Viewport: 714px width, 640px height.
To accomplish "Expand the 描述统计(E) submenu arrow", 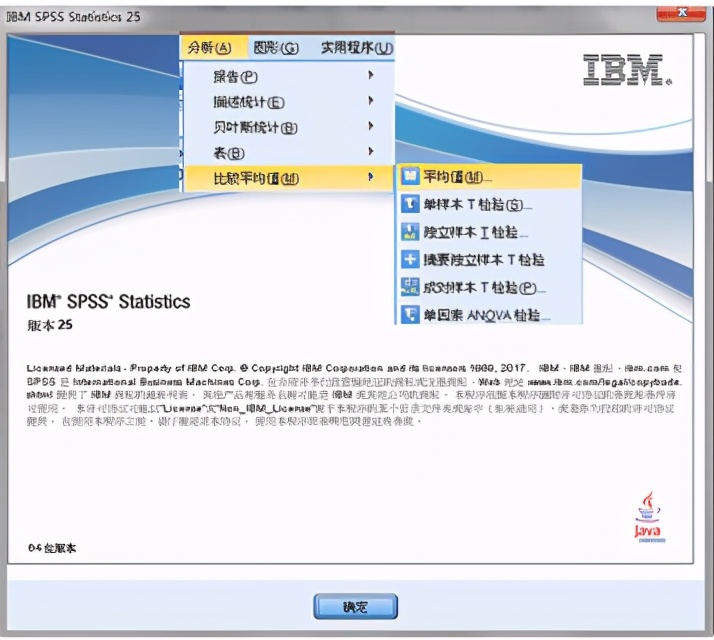I will pos(371,101).
